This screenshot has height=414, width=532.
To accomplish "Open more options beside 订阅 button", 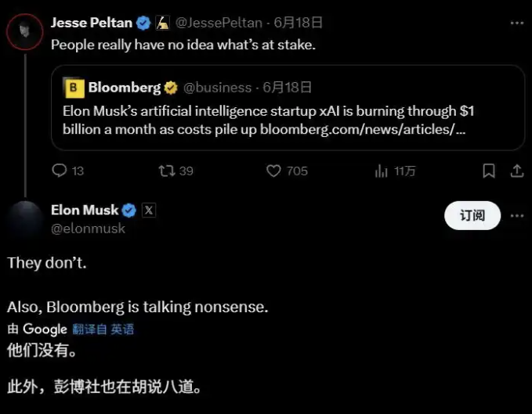I will point(516,215).
